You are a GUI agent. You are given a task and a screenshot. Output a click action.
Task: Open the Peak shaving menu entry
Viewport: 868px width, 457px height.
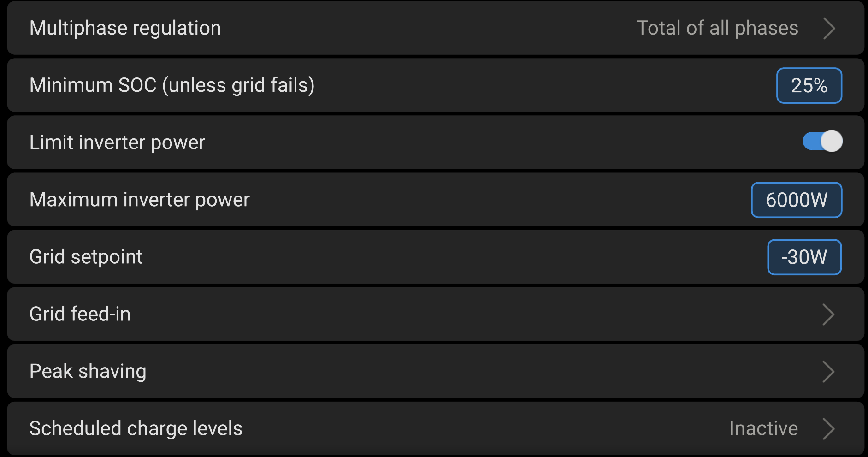[x=88, y=371]
